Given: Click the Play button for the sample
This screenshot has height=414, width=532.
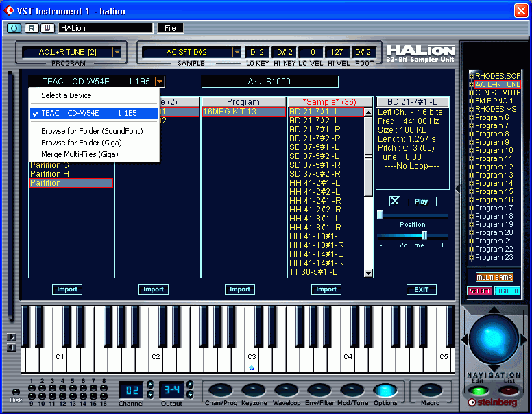Looking at the screenshot, I should point(421,202).
